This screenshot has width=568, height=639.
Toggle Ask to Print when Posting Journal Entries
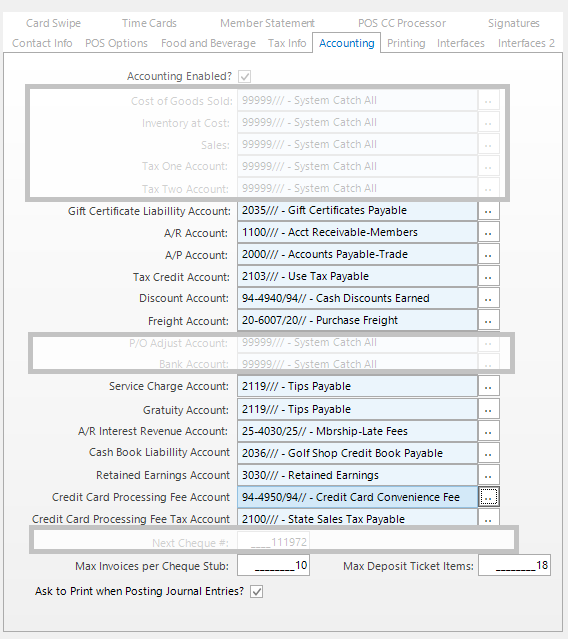256,591
